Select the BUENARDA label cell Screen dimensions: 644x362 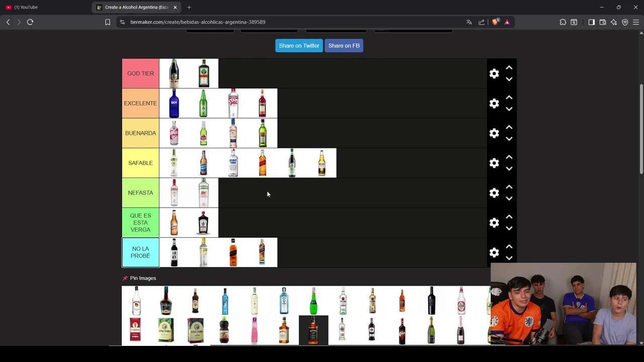point(140,133)
